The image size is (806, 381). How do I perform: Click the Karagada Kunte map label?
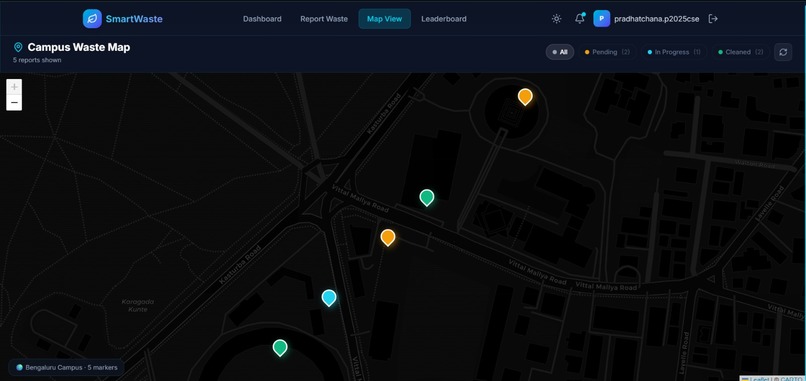[x=137, y=305]
